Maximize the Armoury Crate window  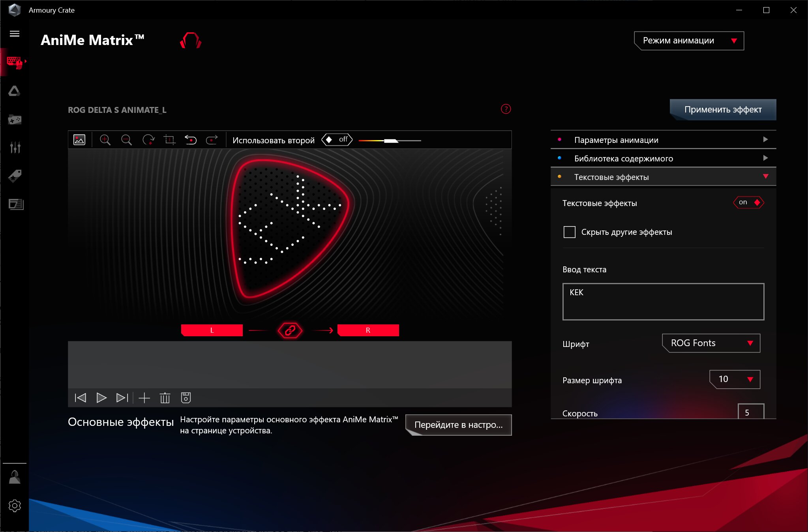pyautogui.click(x=766, y=10)
